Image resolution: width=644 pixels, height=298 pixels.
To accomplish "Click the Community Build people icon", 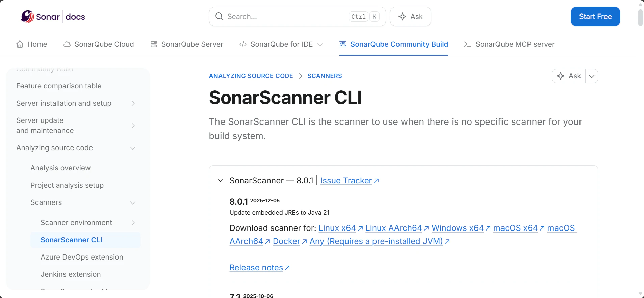I will [x=343, y=44].
